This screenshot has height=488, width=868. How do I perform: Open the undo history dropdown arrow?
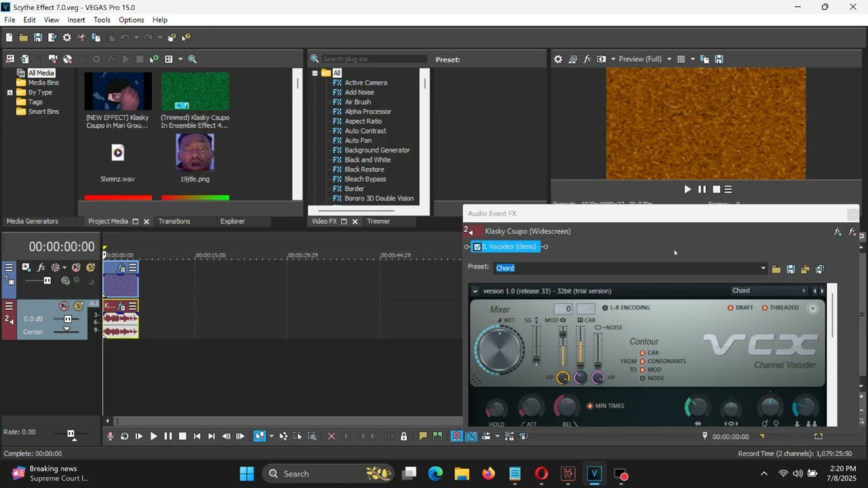click(136, 38)
